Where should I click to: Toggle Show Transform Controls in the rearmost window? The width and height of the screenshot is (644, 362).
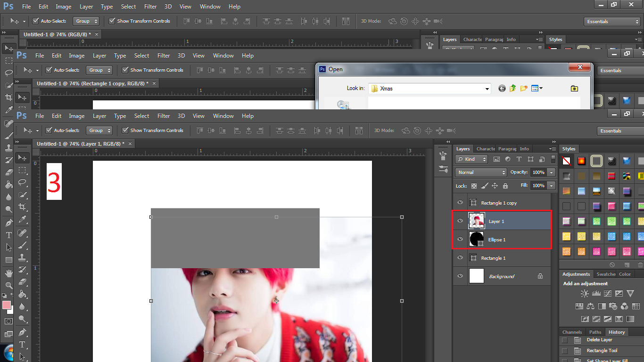tap(112, 21)
